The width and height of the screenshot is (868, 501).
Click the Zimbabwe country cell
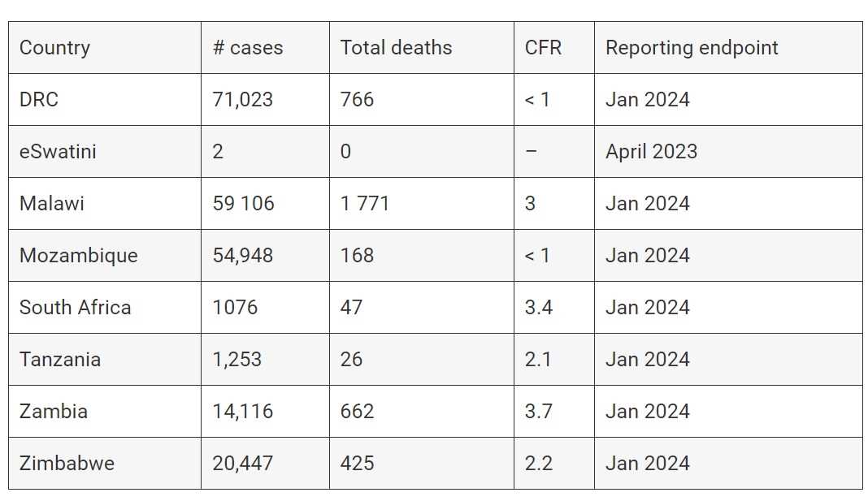coord(67,464)
